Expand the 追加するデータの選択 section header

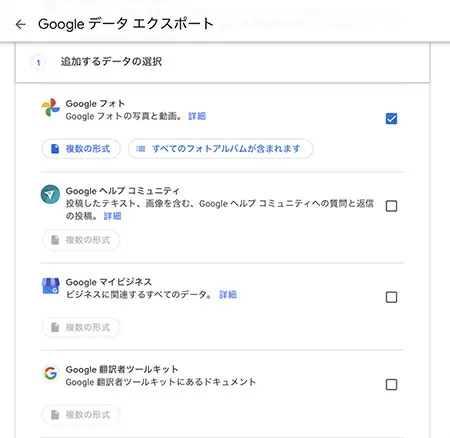tap(223, 62)
